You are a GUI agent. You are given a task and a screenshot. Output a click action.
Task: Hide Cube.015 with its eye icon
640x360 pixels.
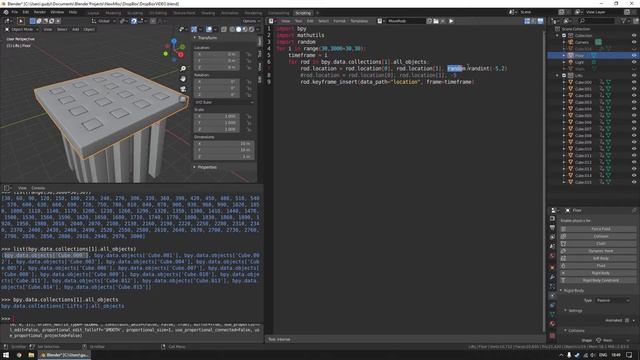point(634,182)
